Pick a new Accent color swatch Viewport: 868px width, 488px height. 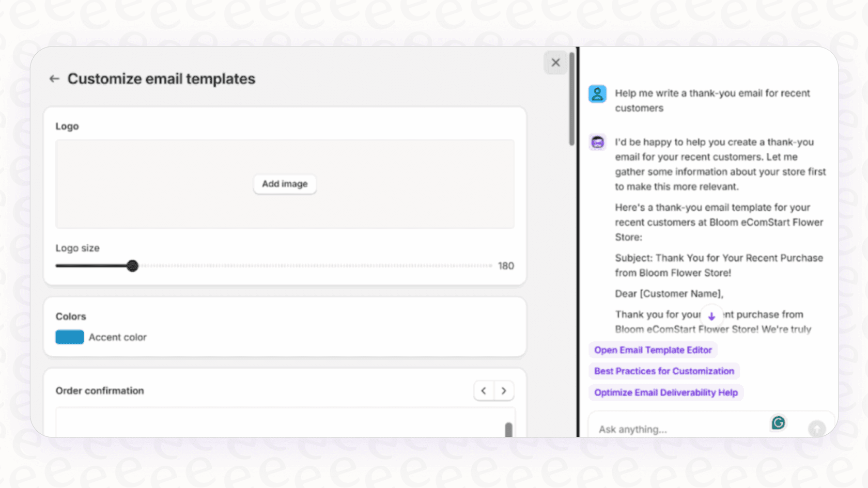point(69,337)
